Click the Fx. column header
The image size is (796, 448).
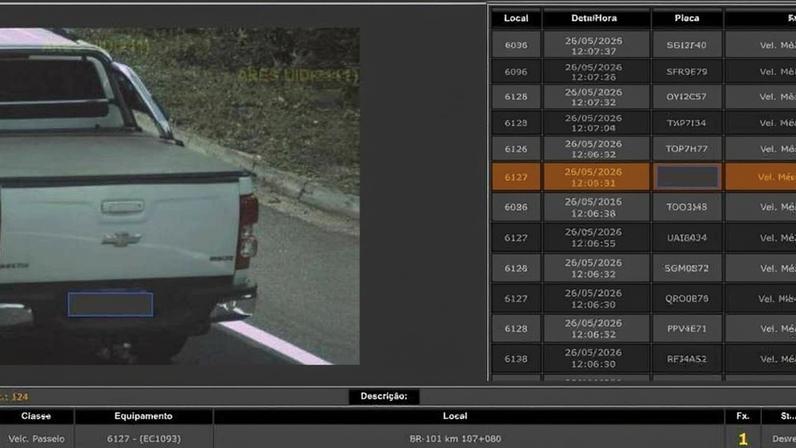(743, 416)
